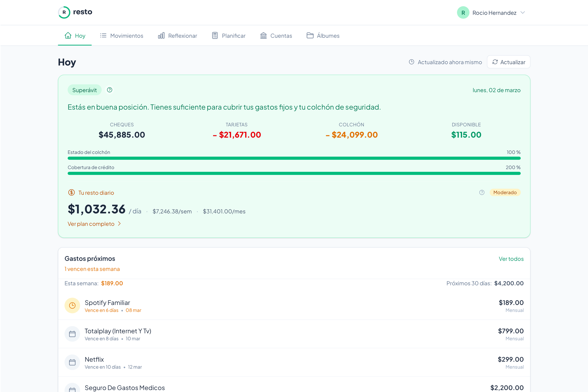Image resolution: width=588 pixels, height=392 pixels.
Task: Click the Totalplay calendar icon
Action: 72,334
